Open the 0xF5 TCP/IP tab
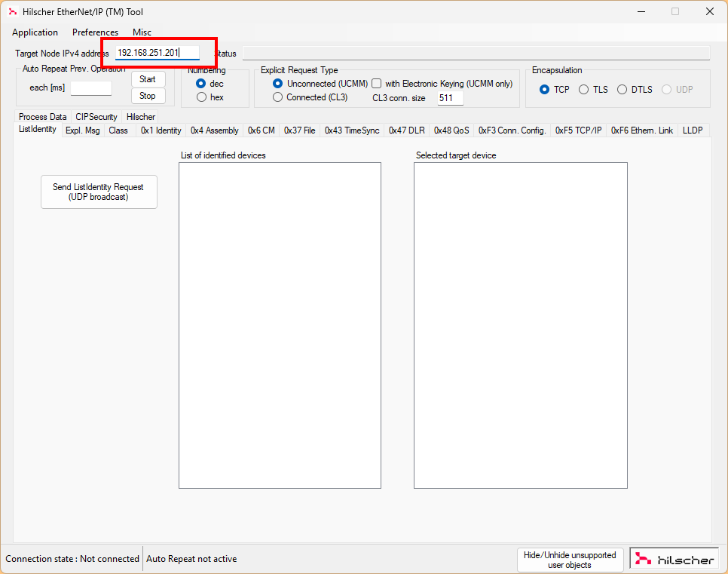Image resolution: width=728 pixels, height=574 pixels. [579, 130]
